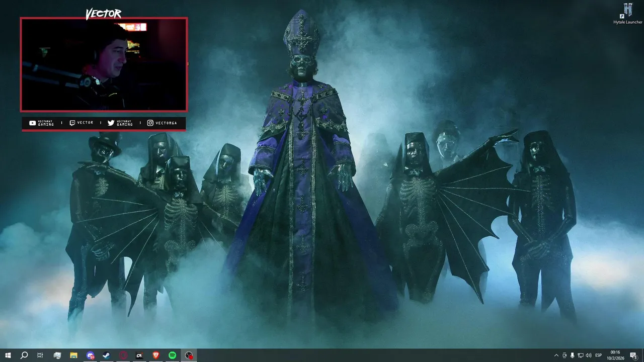Click the Show Desktop strip
Image resolution: width=644 pixels, height=362 pixels.
point(642,355)
